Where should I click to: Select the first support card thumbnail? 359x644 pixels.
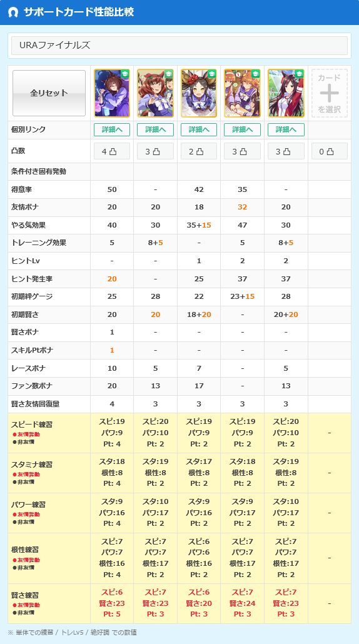point(112,93)
